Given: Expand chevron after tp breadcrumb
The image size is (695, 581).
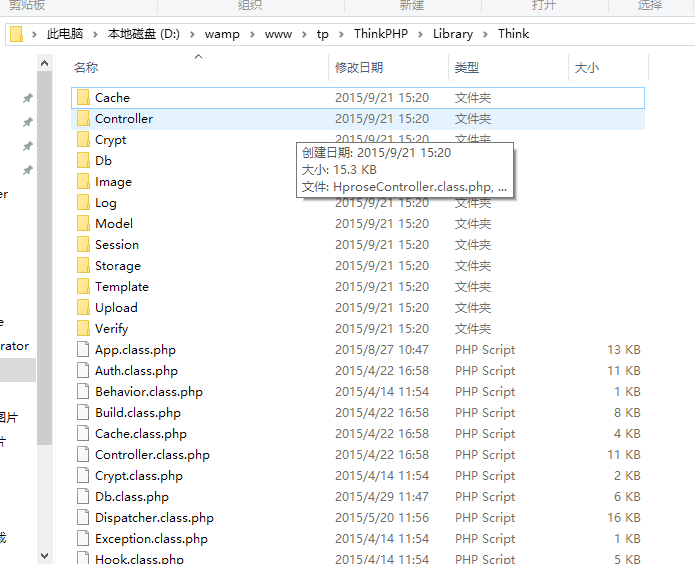Looking at the screenshot, I should [x=341, y=34].
